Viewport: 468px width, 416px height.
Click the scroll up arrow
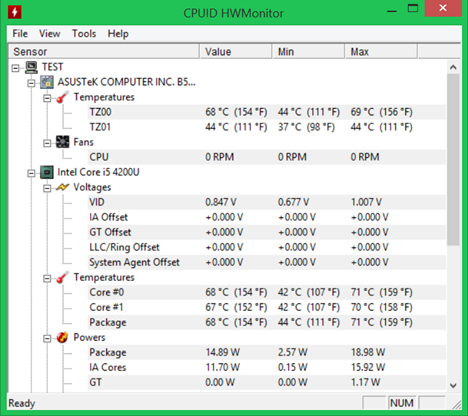pos(453,68)
